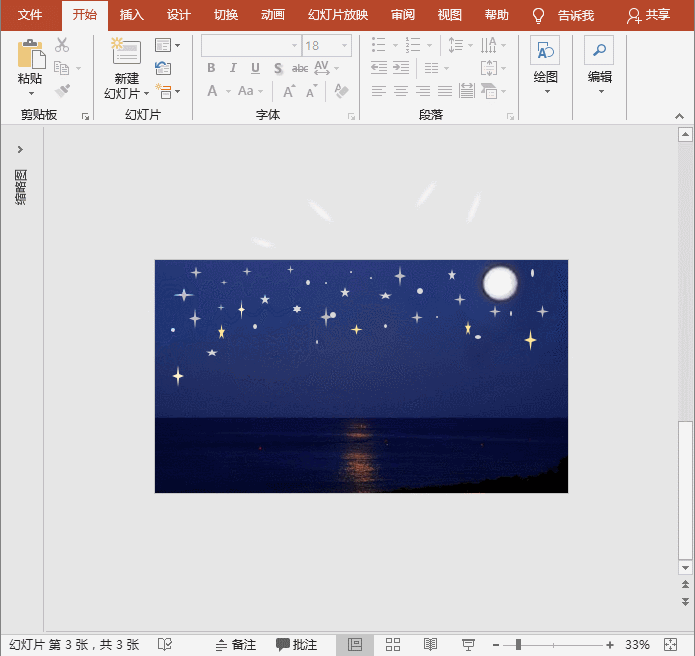Toggle Strikethrough formatting
Image resolution: width=695 pixels, height=656 pixels.
(x=300, y=68)
